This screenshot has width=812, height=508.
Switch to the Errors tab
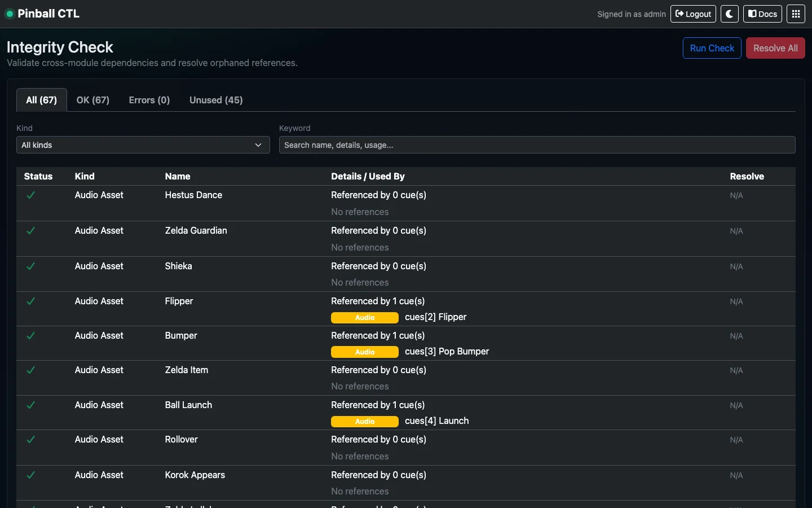149,100
